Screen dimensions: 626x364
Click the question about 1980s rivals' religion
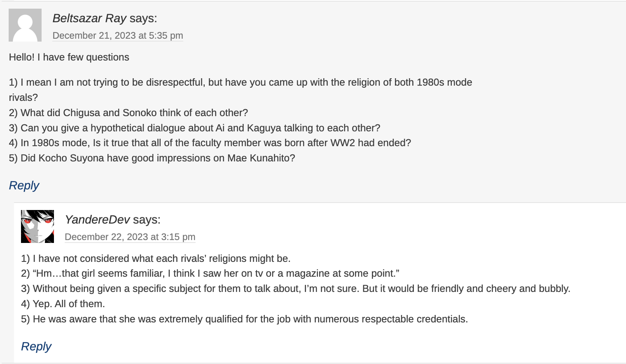(x=240, y=82)
